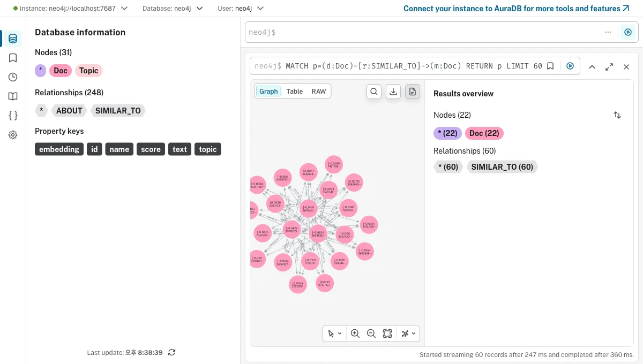Select the Doc node label in sidebar
The height and width of the screenshot is (364, 643).
[60, 71]
